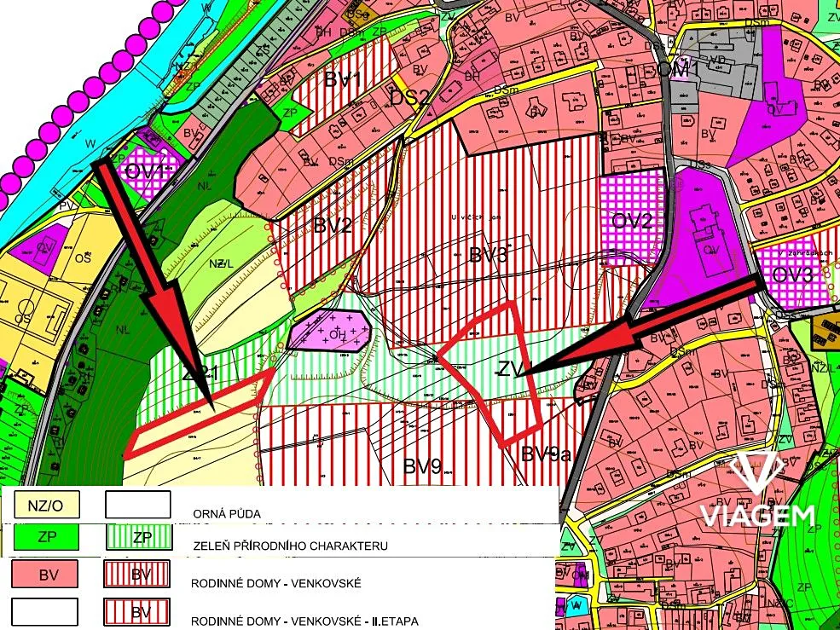The height and width of the screenshot is (630, 840).
Task: Click the BV9 zone label
Action: (422, 466)
